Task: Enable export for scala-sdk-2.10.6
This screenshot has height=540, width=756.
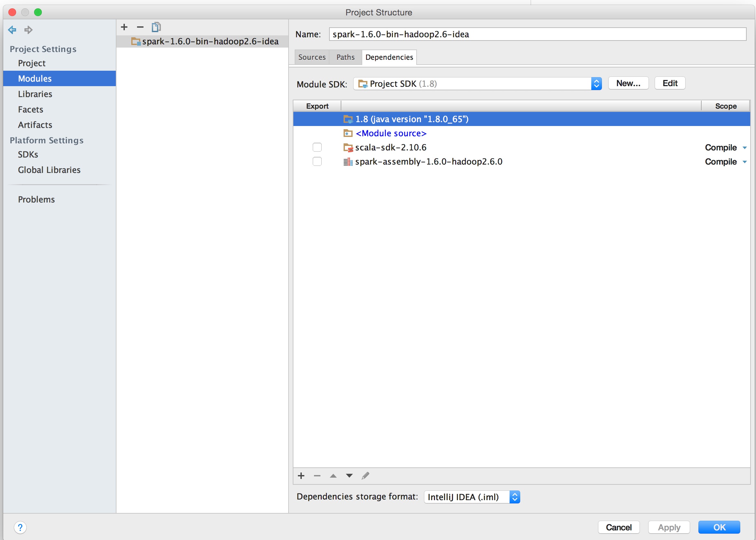Action: [x=317, y=147]
